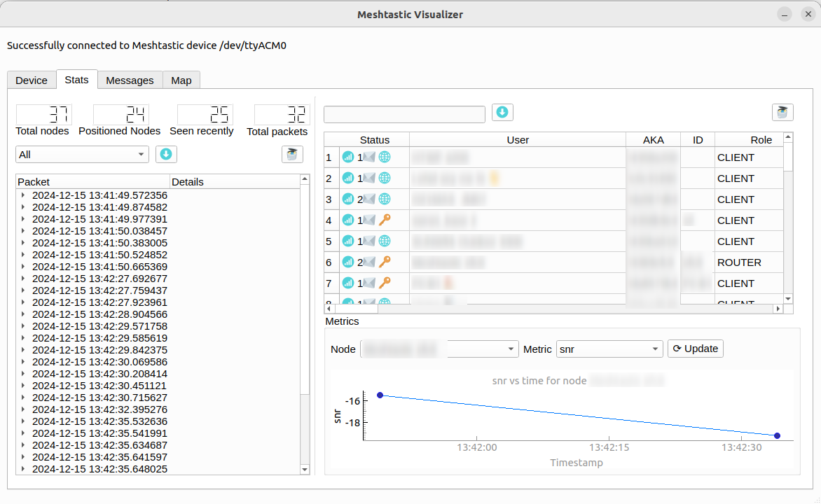Image resolution: width=821 pixels, height=504 pixels.
Task: Open the Messages tab
Action: pyautogui.click(x=130, y=80)
